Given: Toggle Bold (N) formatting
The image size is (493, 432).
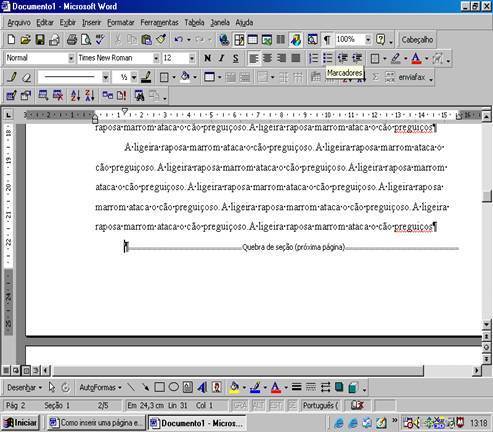Looking at the screenshot, I should tap(207, 58).
